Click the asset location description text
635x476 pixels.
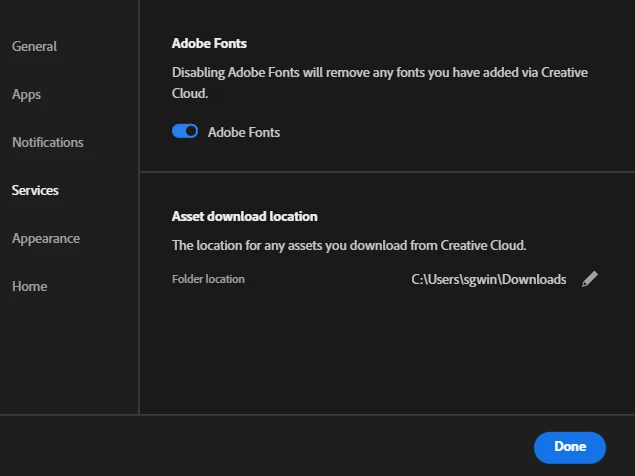[349, 244]
